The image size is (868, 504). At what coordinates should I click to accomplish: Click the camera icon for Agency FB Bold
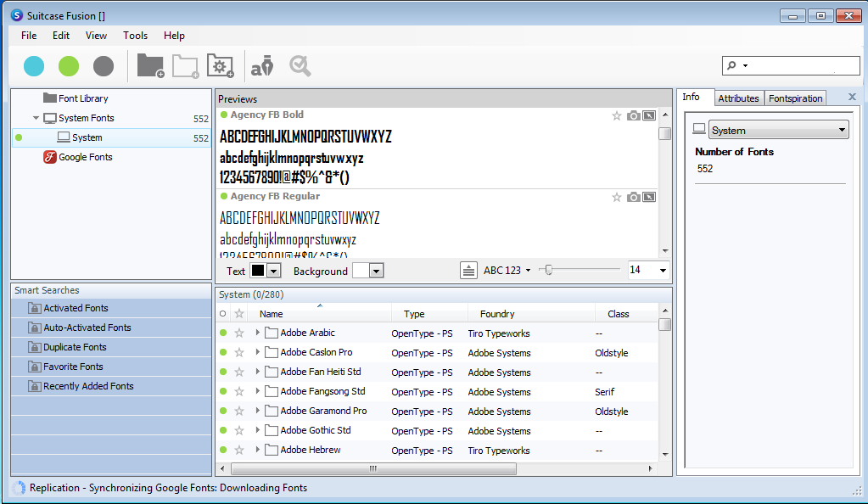(x=633, y=115)
